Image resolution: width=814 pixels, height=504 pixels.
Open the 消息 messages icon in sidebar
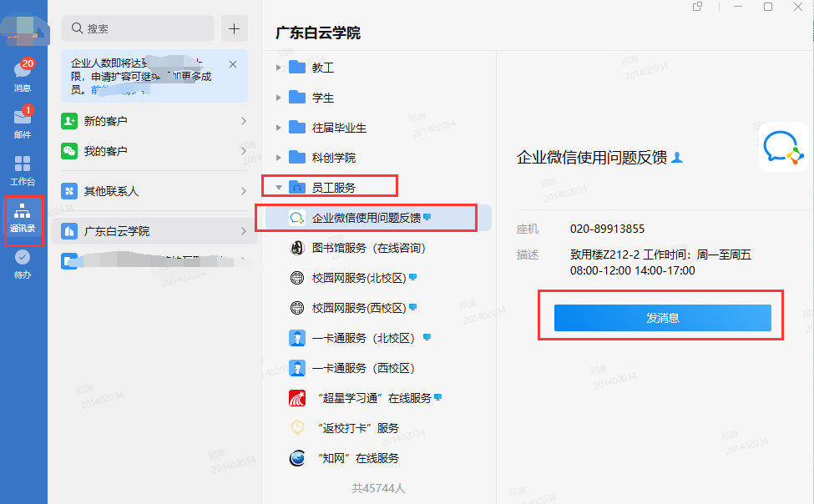point(23,73)
